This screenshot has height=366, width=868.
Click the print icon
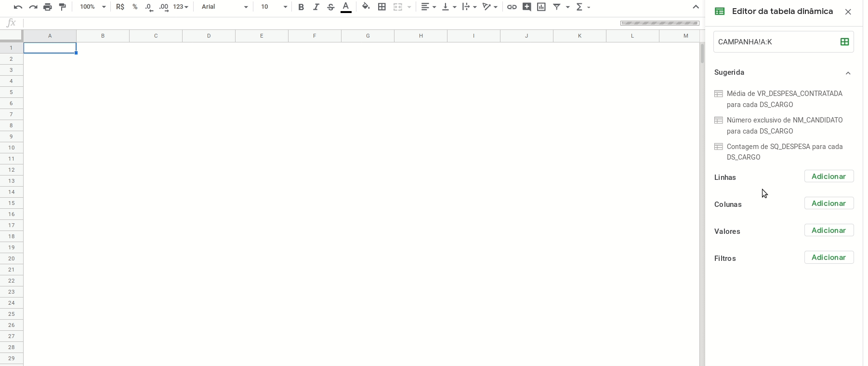pyautogui.click(x=47, y=7)
